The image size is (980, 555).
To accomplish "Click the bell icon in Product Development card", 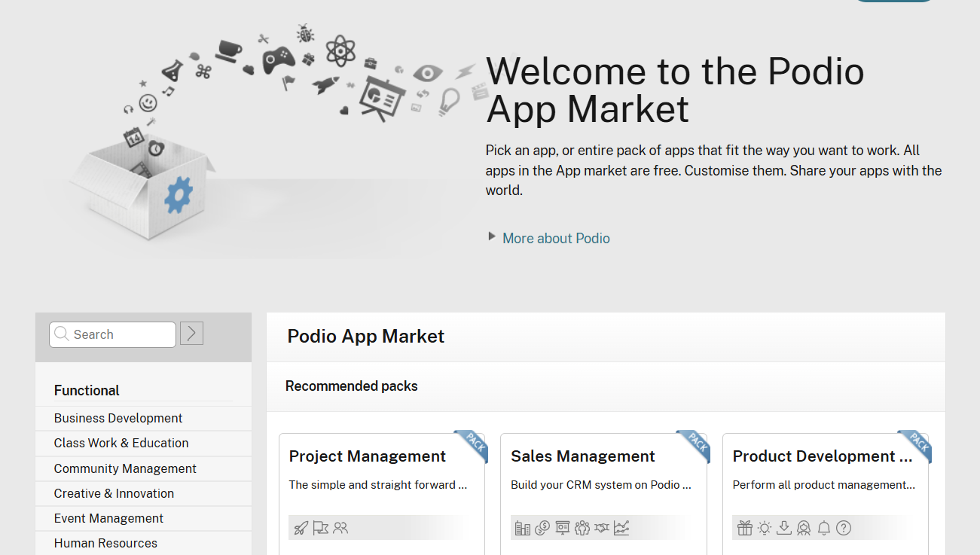I will point(824,528).
